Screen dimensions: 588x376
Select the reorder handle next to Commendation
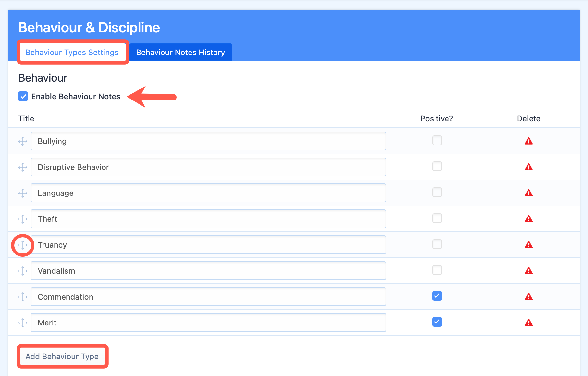click(x=23, y=297)
